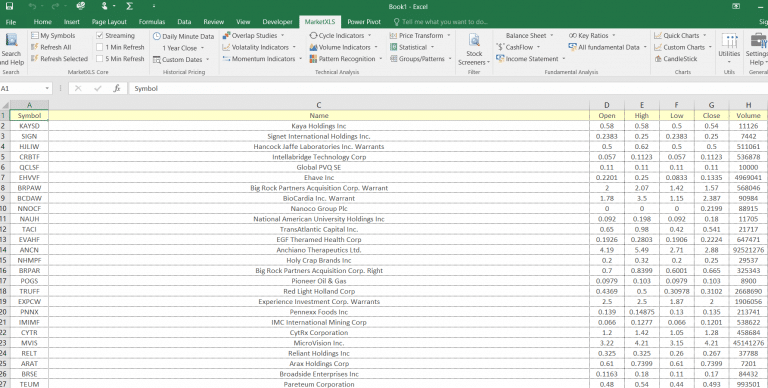Image resolution: width=768 pixels, height=388 pixels.
Task: Click the Overlap Studies icon
Action: (226, 36)
